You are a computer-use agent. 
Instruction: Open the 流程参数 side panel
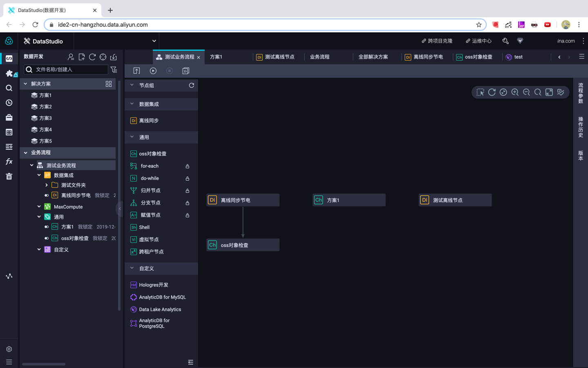click(x=581, y=93)
